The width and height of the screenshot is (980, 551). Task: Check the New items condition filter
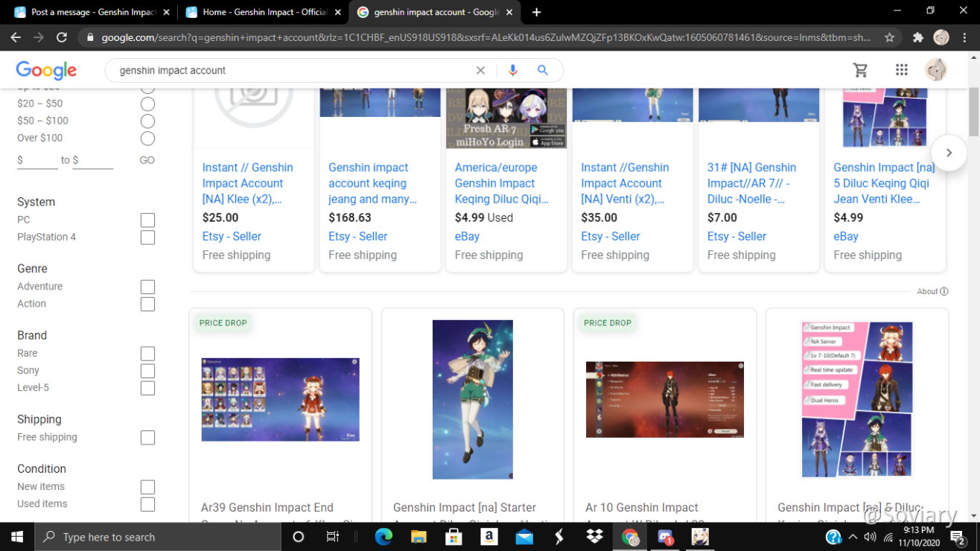click(147, 487)
